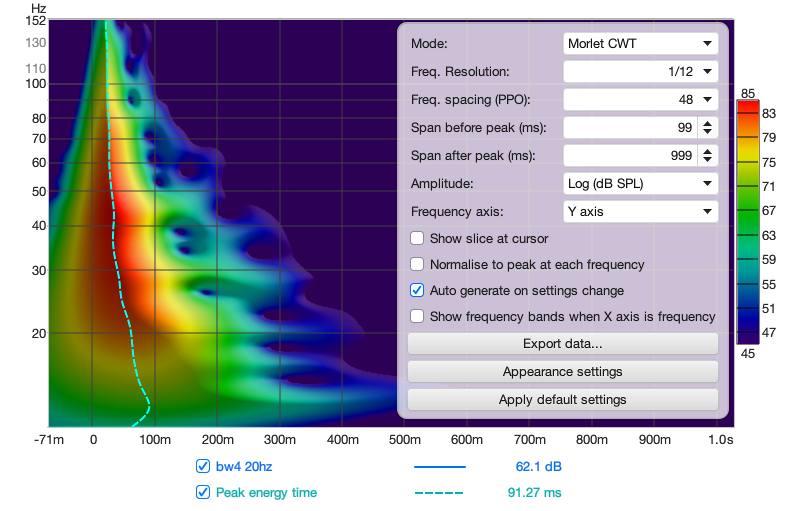Viewport: 800px width, 511px height.
Task: Uncheck the bw4 20hz trace checkbox
Action: point(203,466)
